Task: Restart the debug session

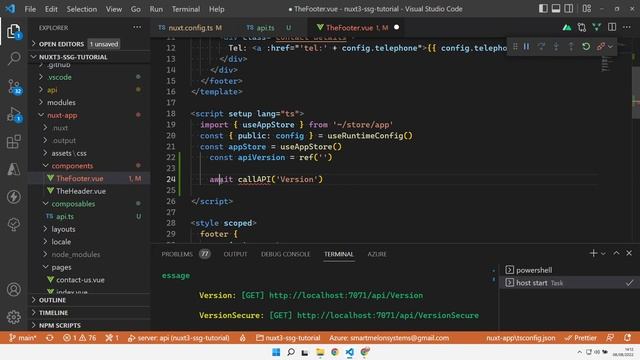Action: [586, 47]
